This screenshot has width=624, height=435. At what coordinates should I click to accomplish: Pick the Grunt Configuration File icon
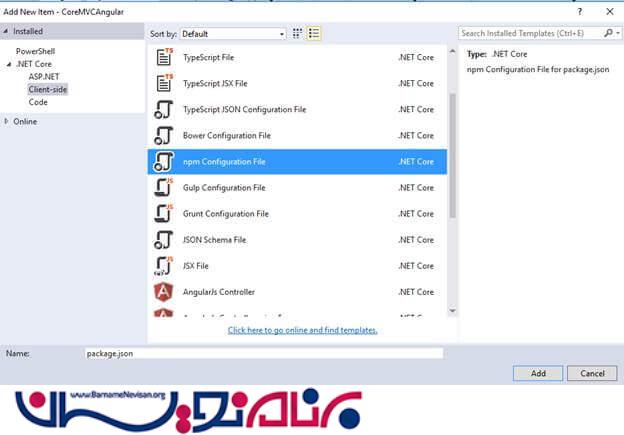164,213
